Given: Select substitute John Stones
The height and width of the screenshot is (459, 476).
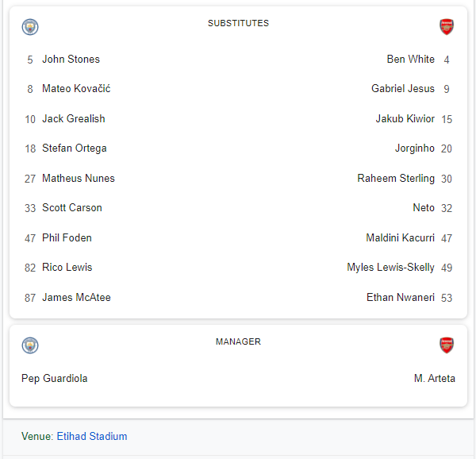Looking at the screenshot, I should 71,59.
